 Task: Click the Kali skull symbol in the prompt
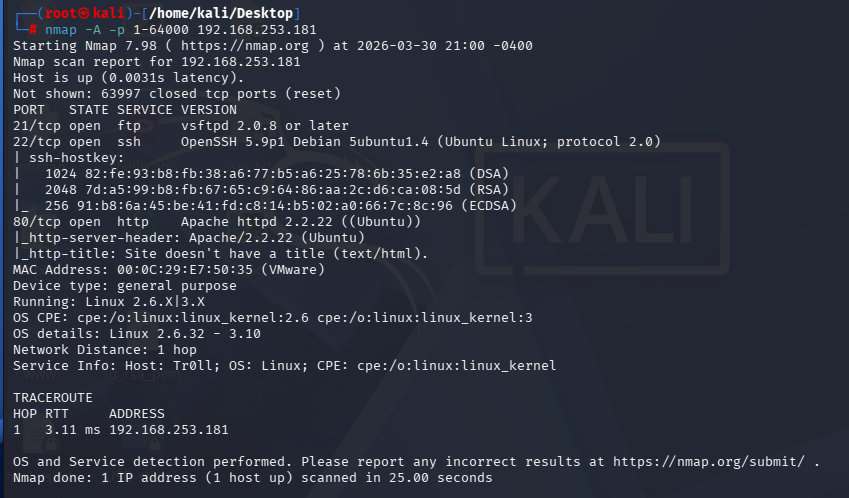point(83,13)
